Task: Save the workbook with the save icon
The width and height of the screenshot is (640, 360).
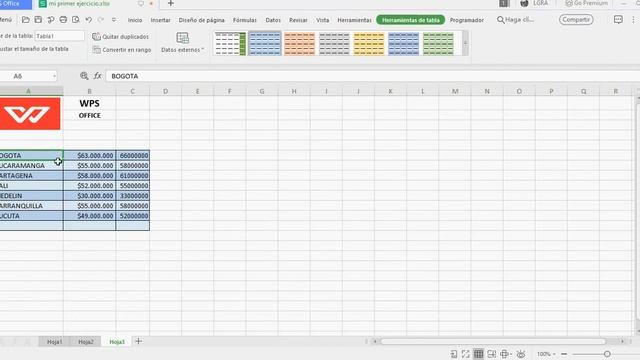Action: [x=38, y=20]
